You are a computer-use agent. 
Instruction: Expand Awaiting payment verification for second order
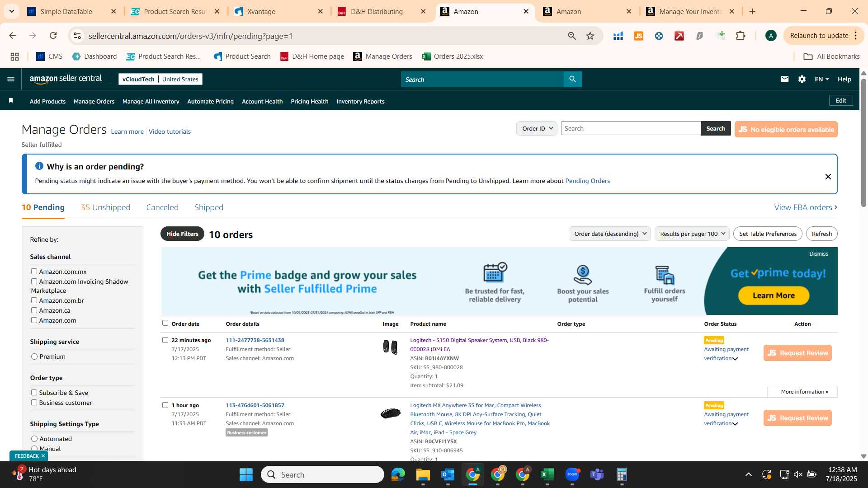coord(735,424)
